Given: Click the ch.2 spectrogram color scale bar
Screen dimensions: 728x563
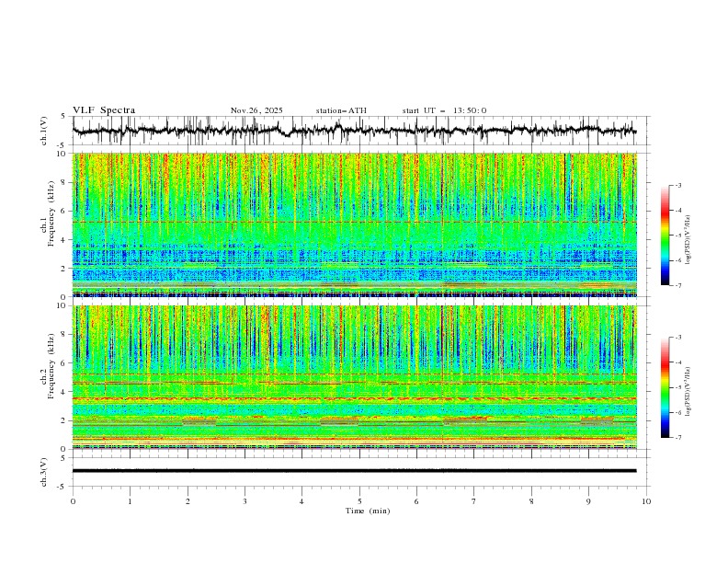Looking at the screenshot, I should click(x=665, y=387).
